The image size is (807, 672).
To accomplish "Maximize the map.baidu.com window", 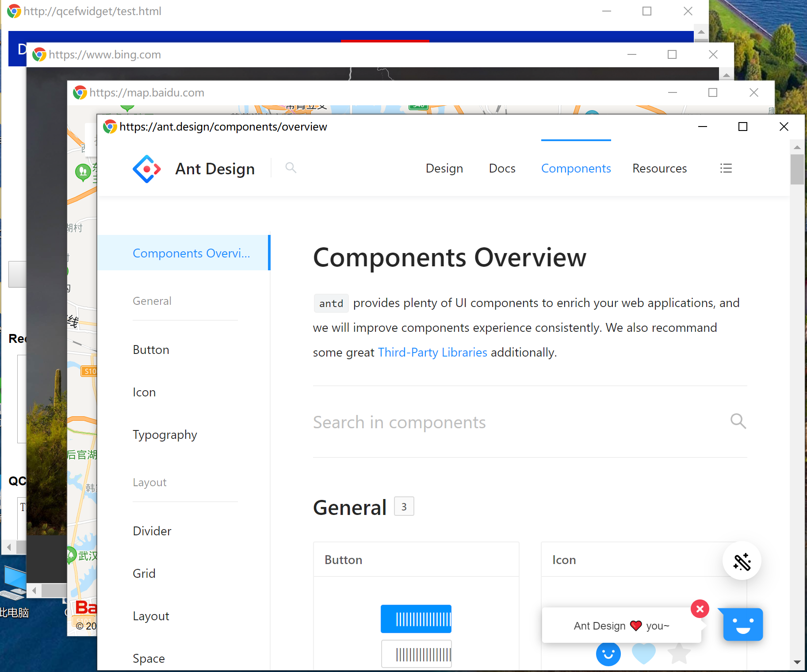I will point(713,92).
